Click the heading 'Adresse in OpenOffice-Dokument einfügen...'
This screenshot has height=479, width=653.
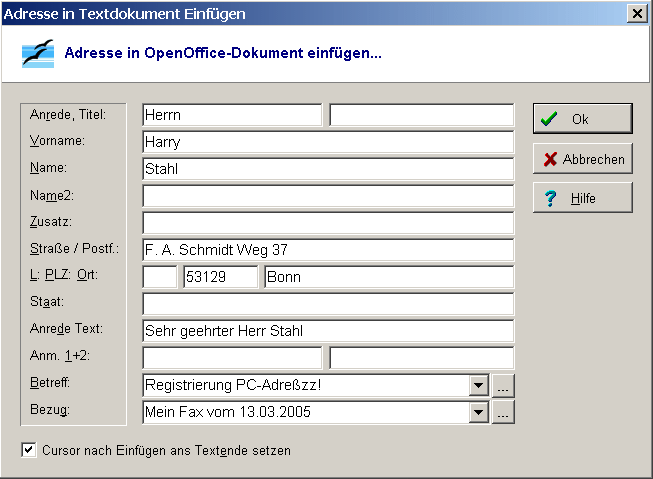pyautogui.click(x=223, y=53)
